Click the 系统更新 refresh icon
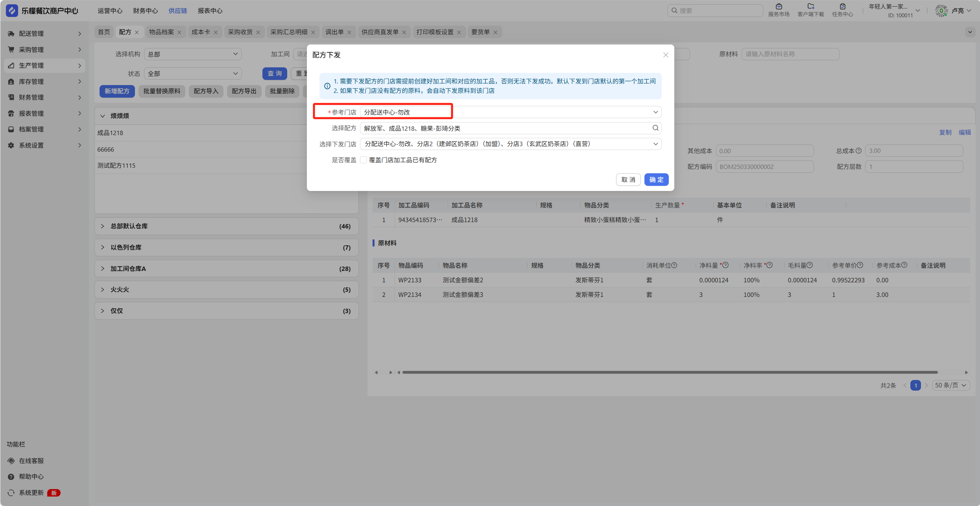980x506 pixels. (11, 493)
